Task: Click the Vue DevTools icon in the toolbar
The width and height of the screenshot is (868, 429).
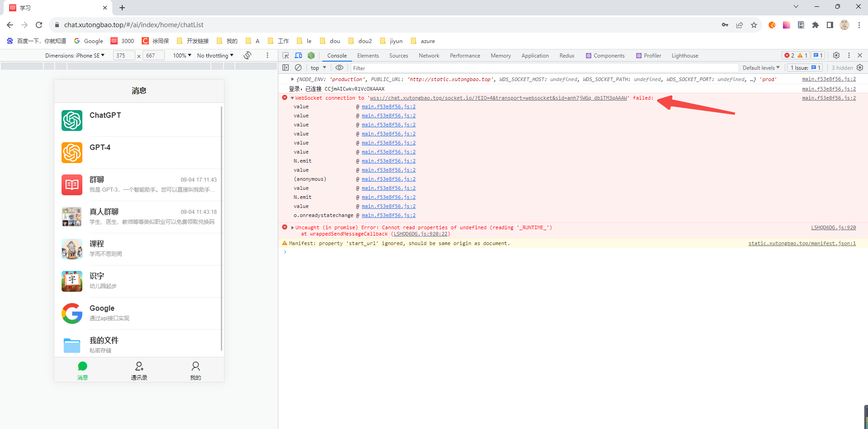Action: [311, 55]
